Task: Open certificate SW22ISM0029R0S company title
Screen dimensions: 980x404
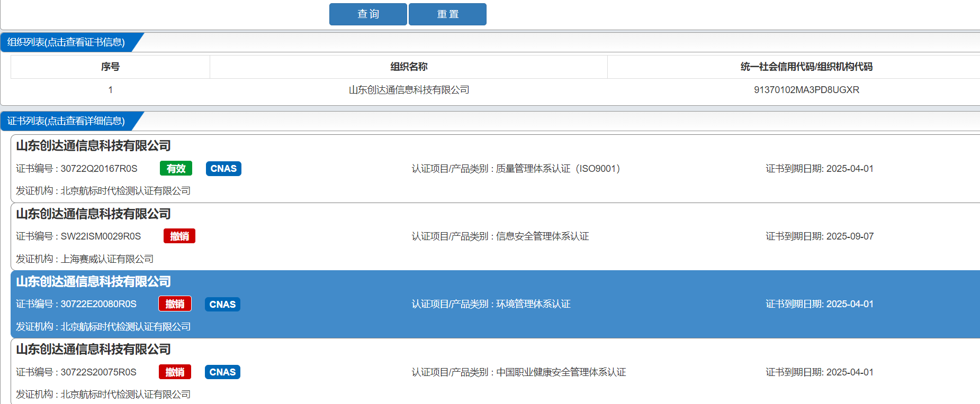Action: click(93, 214)
